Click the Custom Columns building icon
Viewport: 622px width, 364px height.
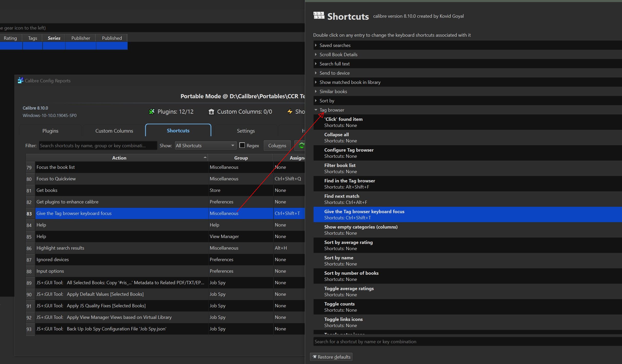(x=211, y=112)
